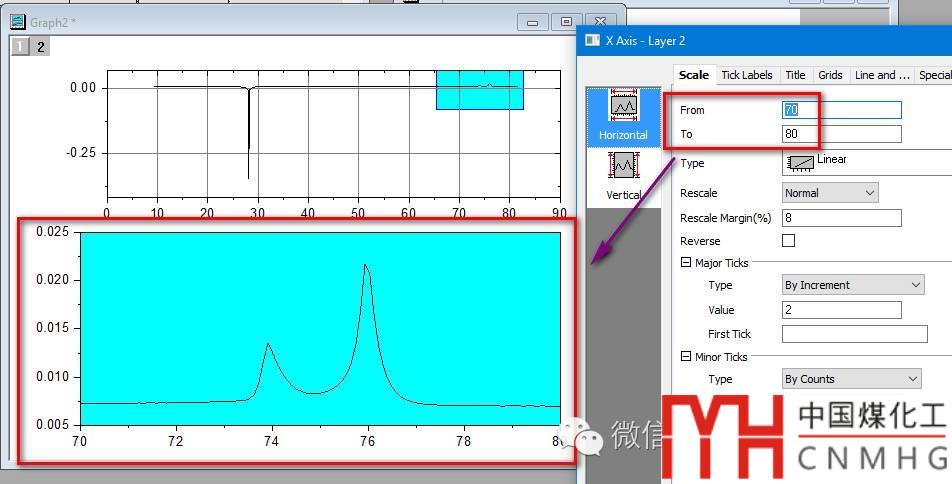
Task: Click the 0.020 y-axis tick label
Action: 53,280
